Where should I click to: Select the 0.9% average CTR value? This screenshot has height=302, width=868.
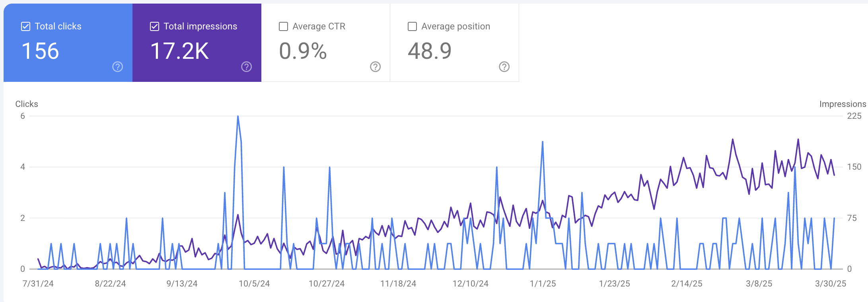click(303, 51)
